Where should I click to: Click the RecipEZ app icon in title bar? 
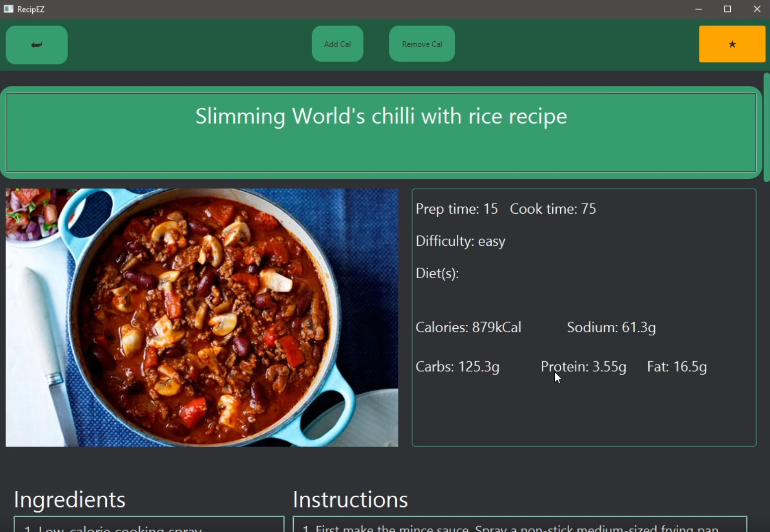(8, 9)
